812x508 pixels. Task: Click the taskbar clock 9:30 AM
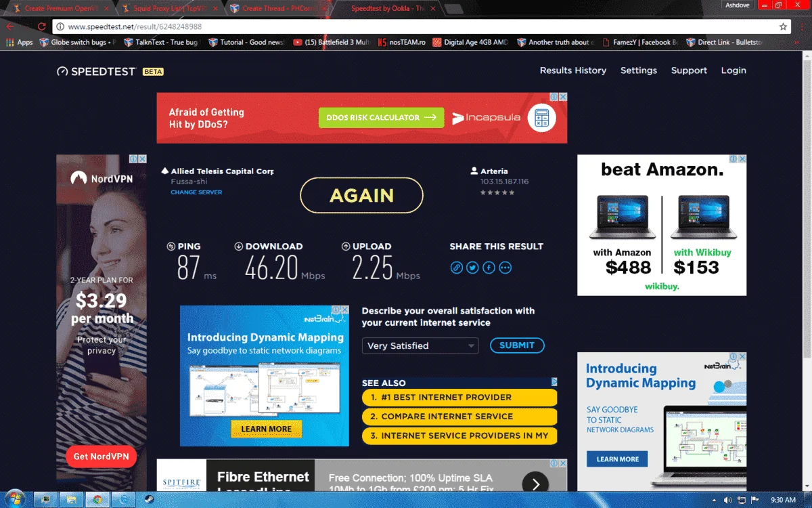tap(783, 500)
